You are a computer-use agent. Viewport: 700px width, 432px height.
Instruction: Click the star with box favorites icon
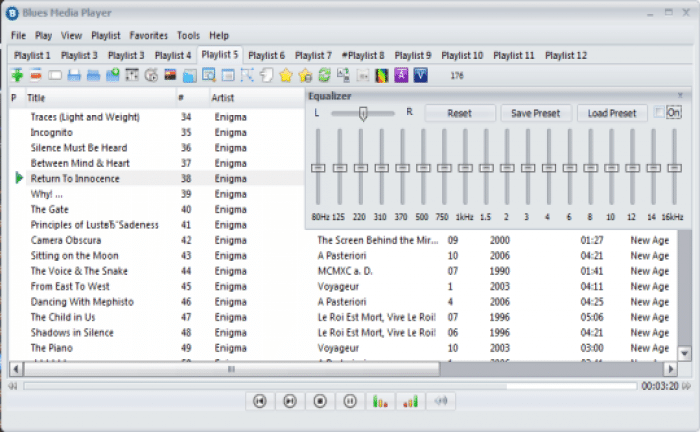305,75
